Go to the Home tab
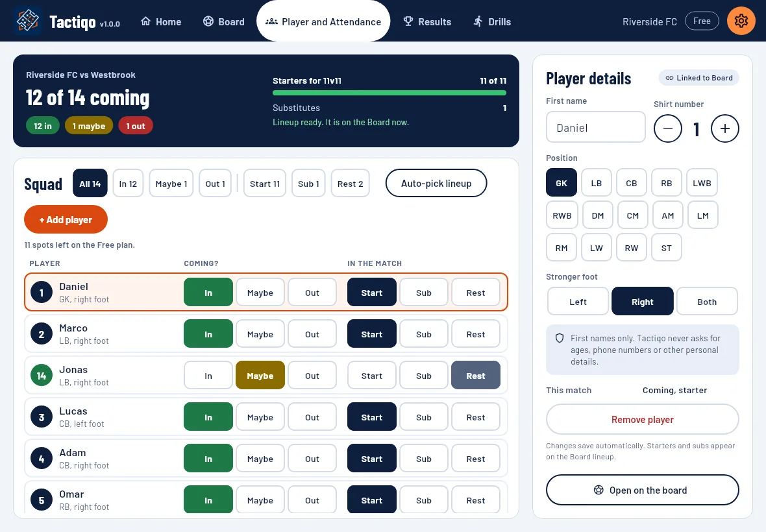Screen dimensions: 766x532 pyautogui.click(x=161, y=21)
